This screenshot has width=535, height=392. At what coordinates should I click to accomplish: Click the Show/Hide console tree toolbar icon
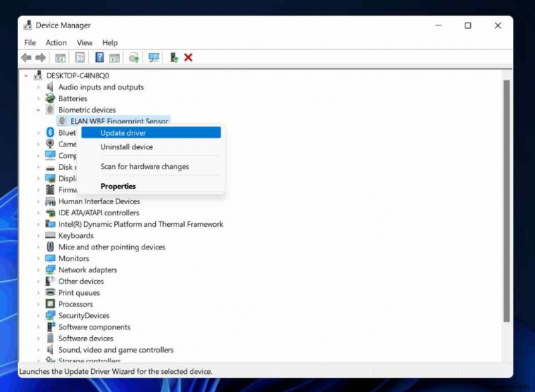point(60,58)
